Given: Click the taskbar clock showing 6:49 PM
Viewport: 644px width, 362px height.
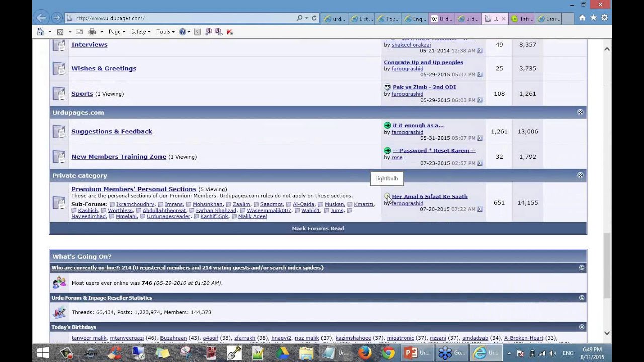Looking at the screenshot, I should (592, 353).
